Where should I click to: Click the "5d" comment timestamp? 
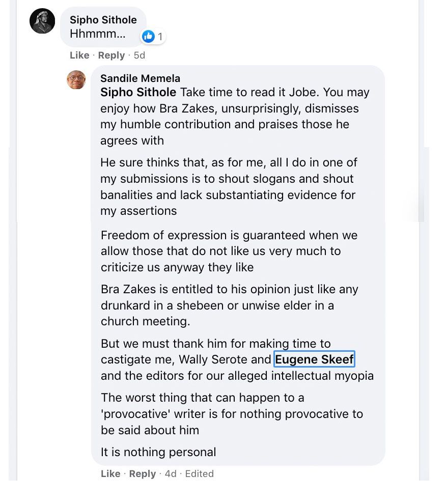click(139, 55)
